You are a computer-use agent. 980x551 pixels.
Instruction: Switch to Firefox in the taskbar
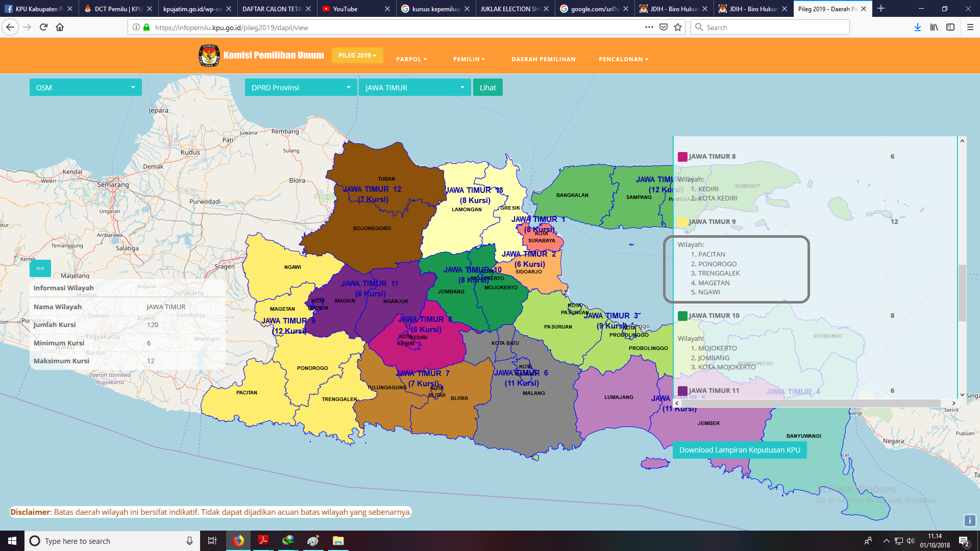point(238,541)
